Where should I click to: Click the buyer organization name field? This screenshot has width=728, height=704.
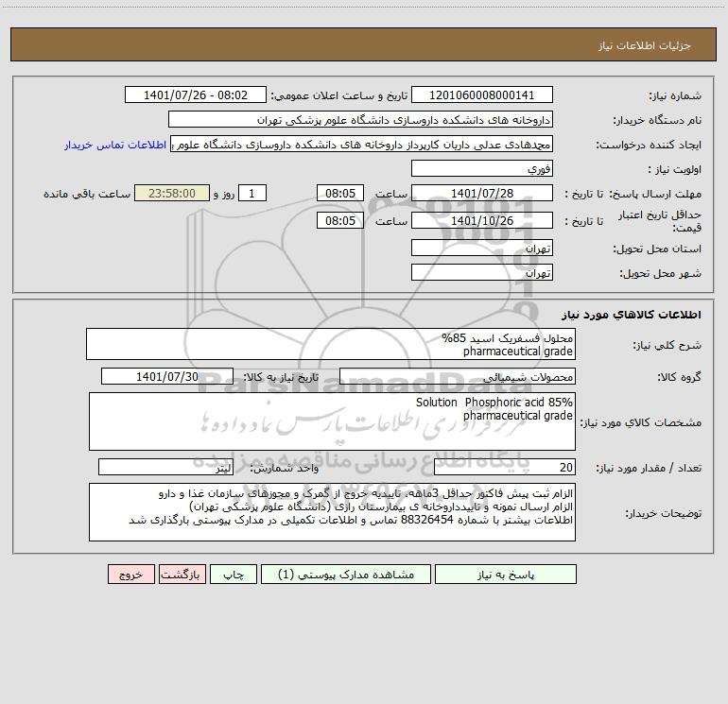point(360,119)
